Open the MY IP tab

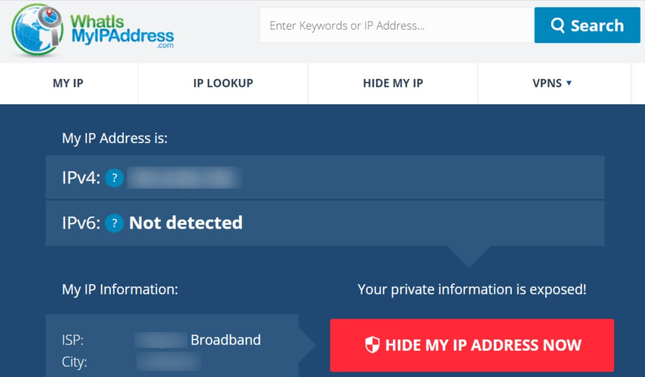[x=68, y=83]
